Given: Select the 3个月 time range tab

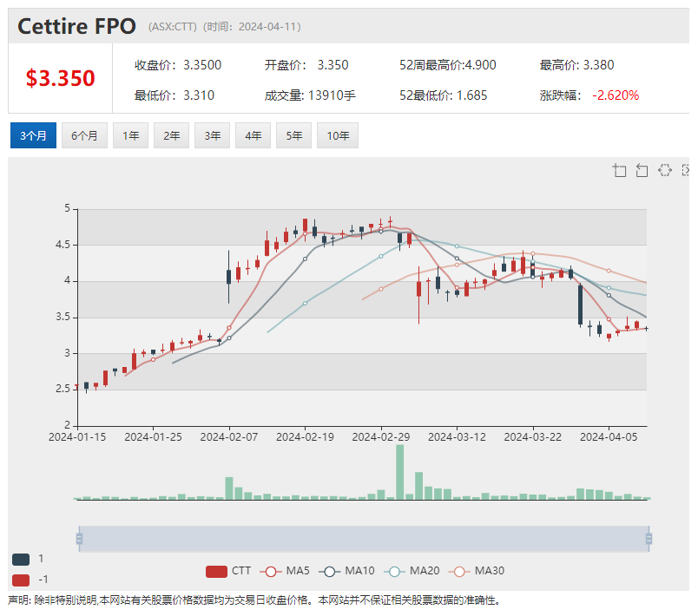Looking at the screenshot, I should [x=33, y=135].
